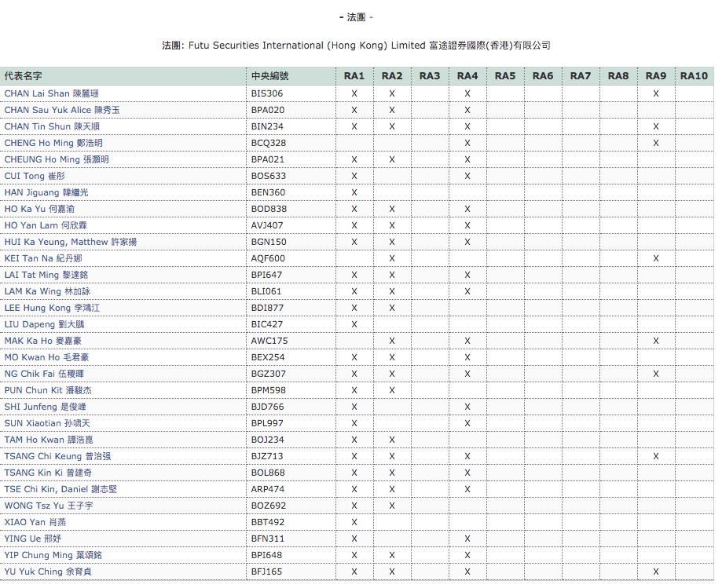722x588 pixels.
Task: Click the RA5 column header
Action: pos(505,76)
